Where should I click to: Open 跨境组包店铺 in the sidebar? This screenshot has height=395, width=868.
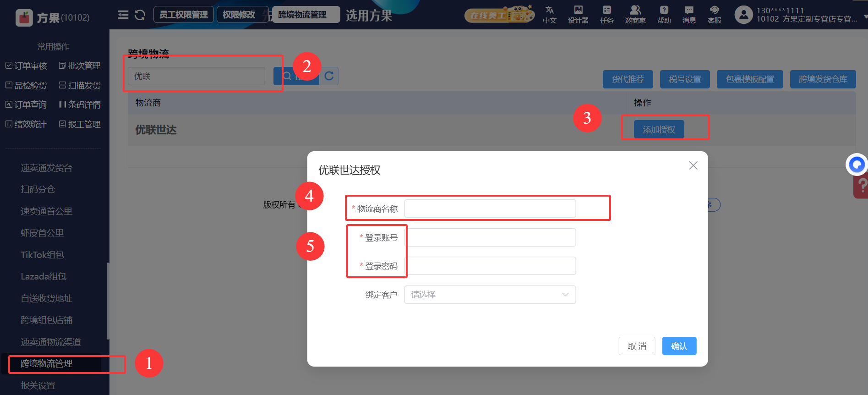coord(47,320)
